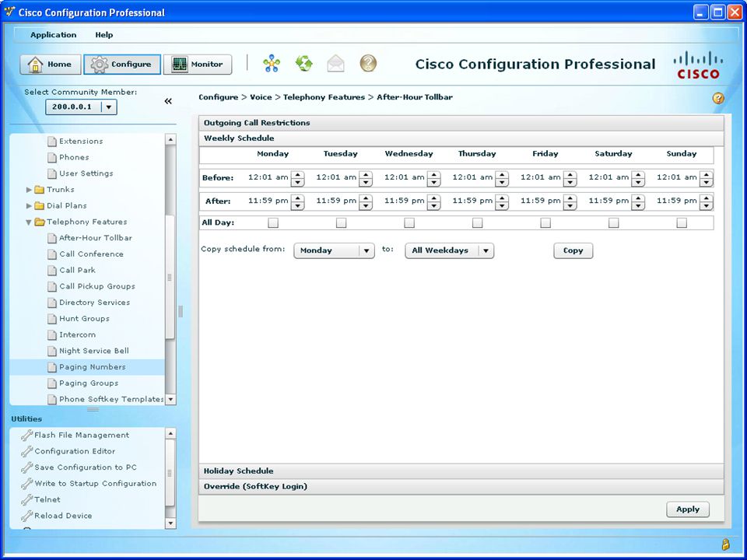Click the padlock icon in status bar

(725, 544)
